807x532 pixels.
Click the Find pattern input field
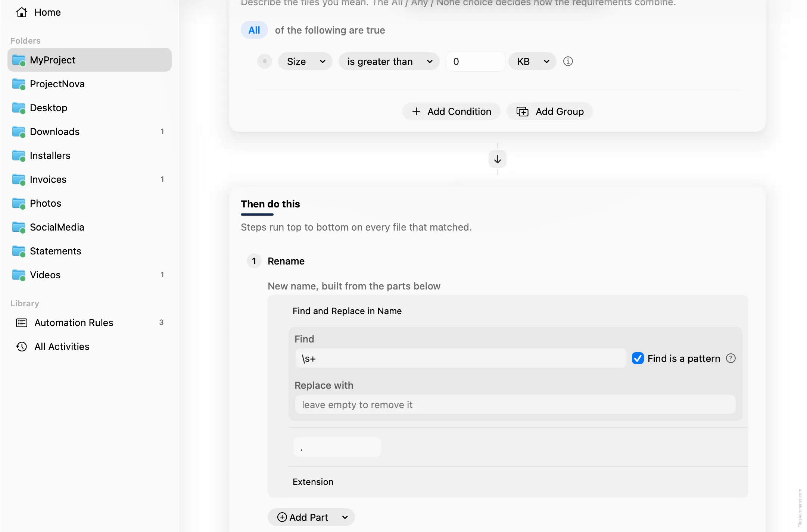(x=461, y=358)
